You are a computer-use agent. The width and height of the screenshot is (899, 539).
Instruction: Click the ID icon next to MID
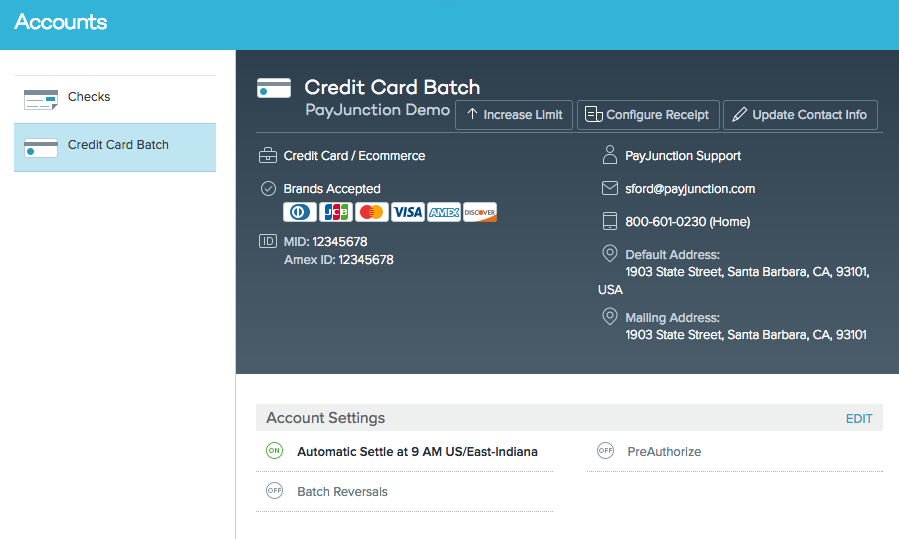[268, 241]
